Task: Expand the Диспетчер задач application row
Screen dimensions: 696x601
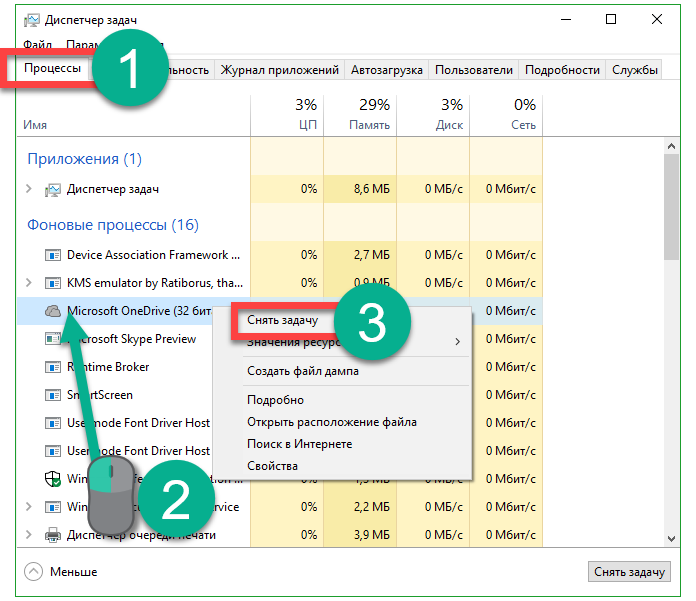Action: [x=29, y=189]
